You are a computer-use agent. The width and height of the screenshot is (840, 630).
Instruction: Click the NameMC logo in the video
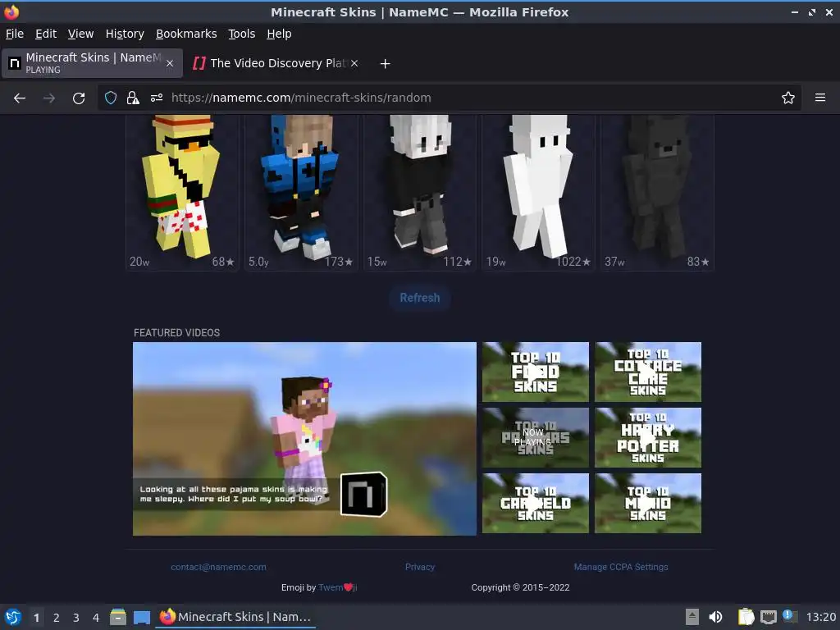click(363, 494)
